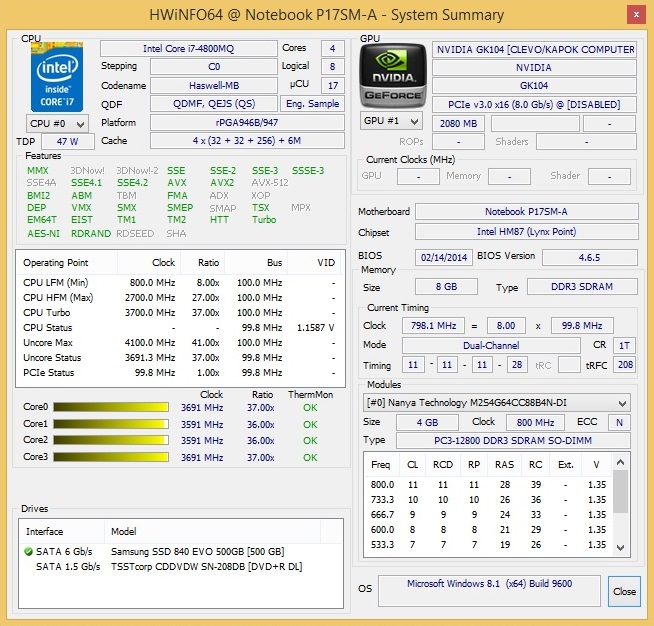The image size is (654, 626).
Task: Click the PCIe Status row
Action: (x=180, y=373)
